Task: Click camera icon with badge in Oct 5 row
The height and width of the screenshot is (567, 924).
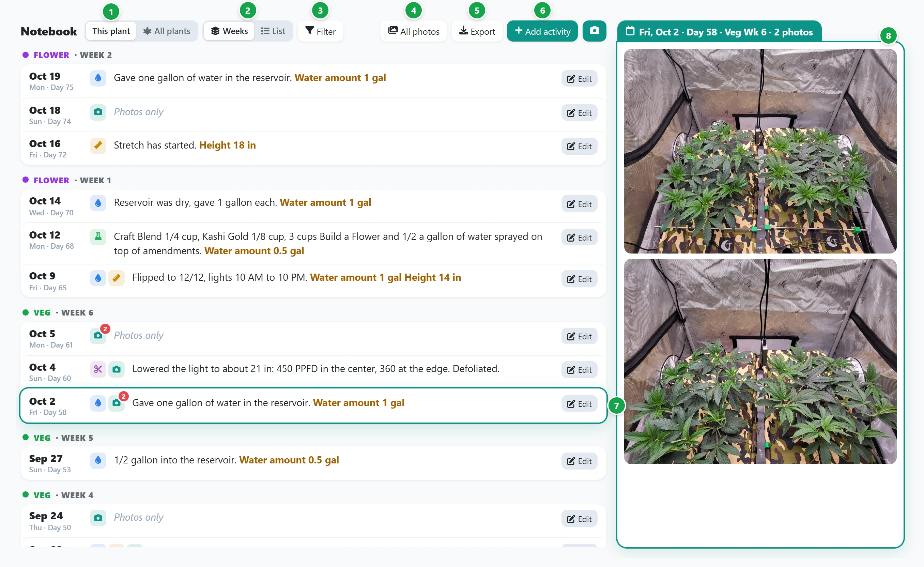Action: pyautogui.click(x=98, y=335)
